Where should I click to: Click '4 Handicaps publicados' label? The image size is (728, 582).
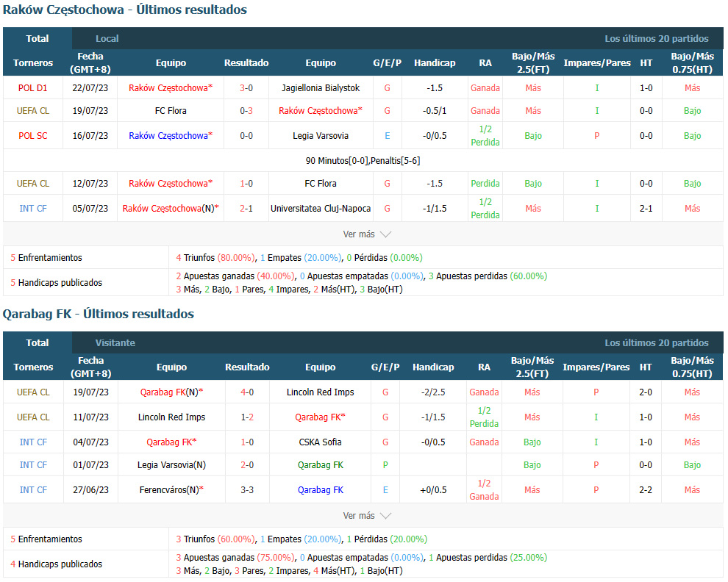(x=56, y=564)
